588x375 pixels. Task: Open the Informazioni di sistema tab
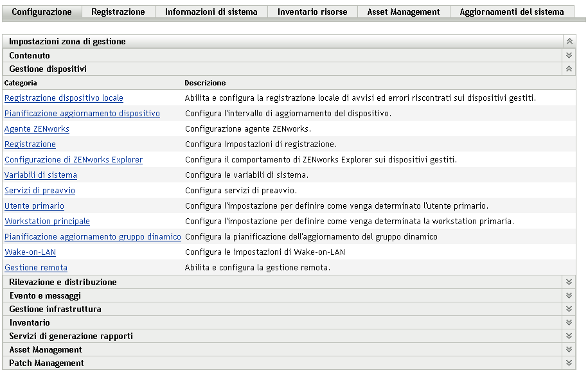click(x=211, y=12)
